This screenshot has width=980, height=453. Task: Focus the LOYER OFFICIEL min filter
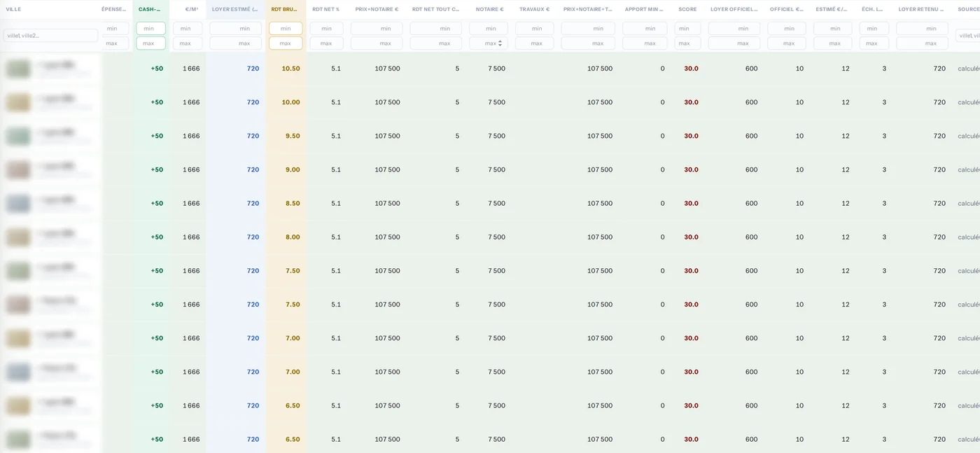pos(734,28)
